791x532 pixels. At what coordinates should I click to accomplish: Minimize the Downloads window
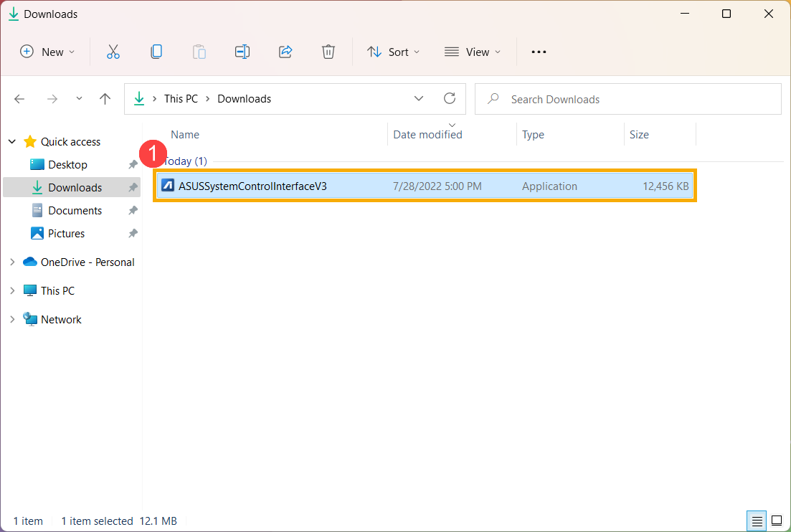pos(685,14)
